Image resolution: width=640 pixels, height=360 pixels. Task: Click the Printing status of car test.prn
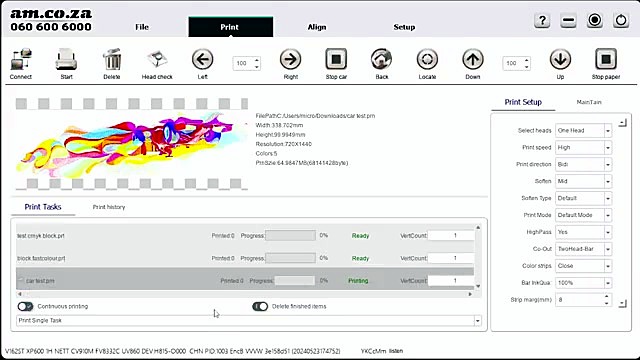coord(358,280)
